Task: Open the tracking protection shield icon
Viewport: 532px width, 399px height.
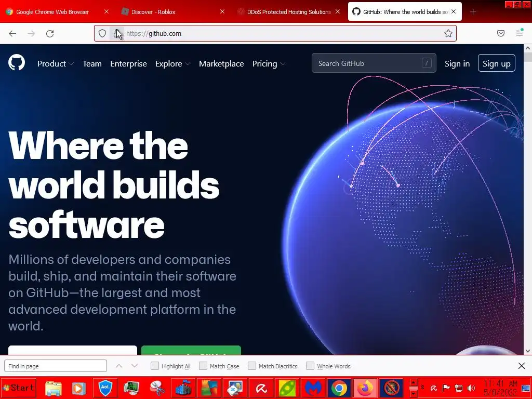Action: tap(102, 33)
